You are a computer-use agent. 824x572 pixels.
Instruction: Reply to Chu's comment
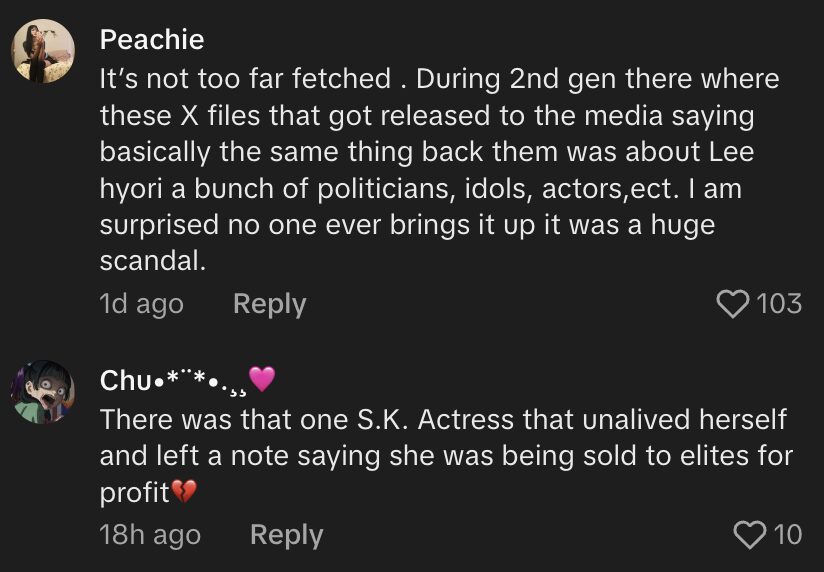(286, 535)
